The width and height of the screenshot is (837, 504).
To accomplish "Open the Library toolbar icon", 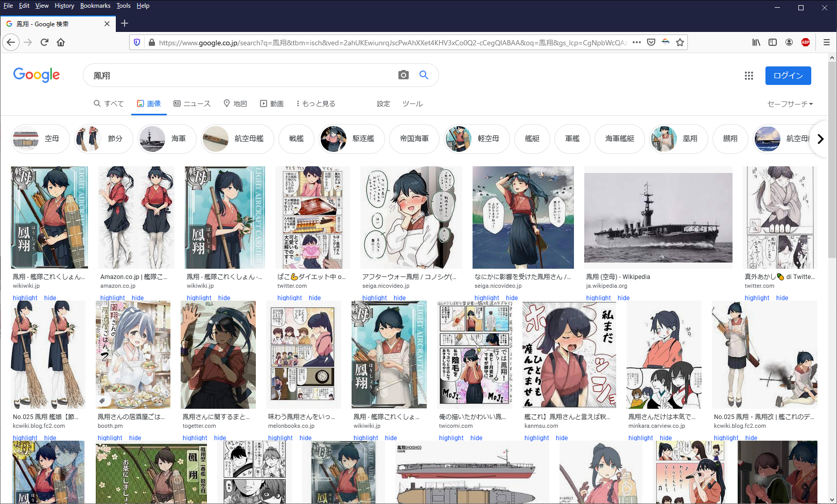I will click(756, 42).
